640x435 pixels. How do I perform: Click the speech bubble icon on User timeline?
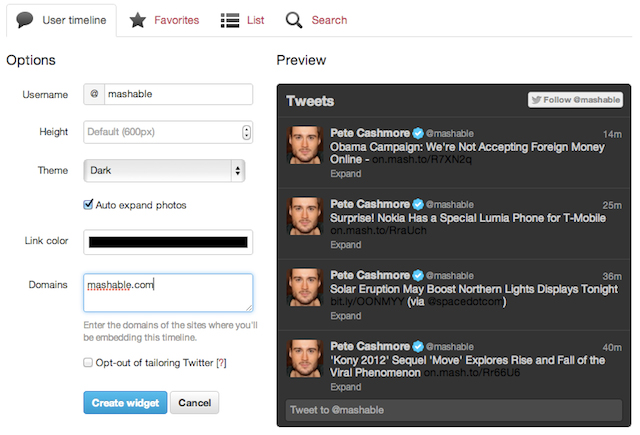[26, 20]
